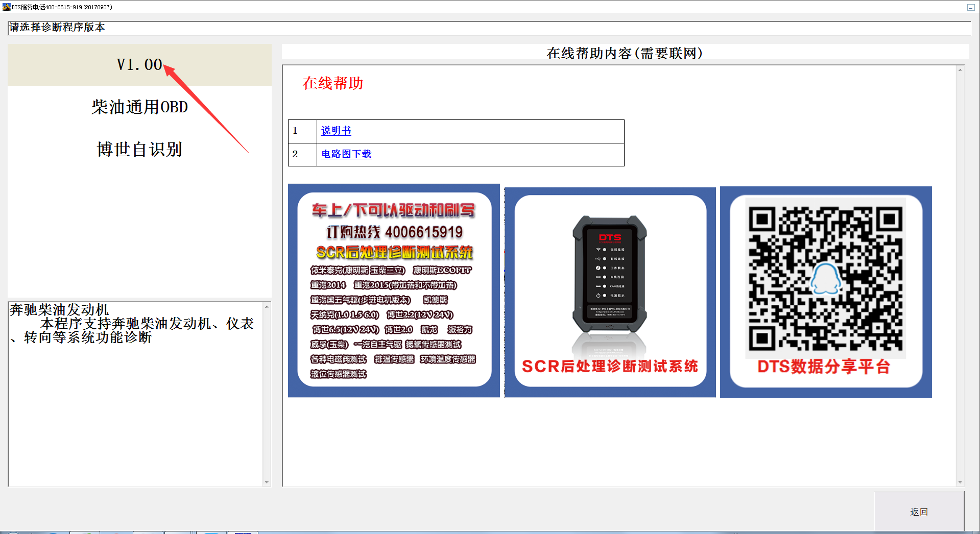
Task: Click description panel scroll-up arrow
Action: pyautogui.click(x=267, y=307)
